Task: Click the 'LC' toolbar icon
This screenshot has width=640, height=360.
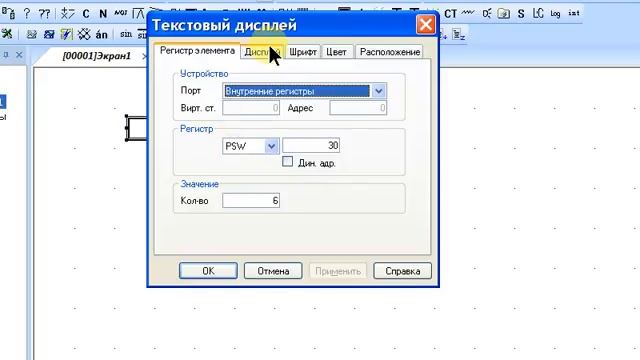Action: click(538, 13)
